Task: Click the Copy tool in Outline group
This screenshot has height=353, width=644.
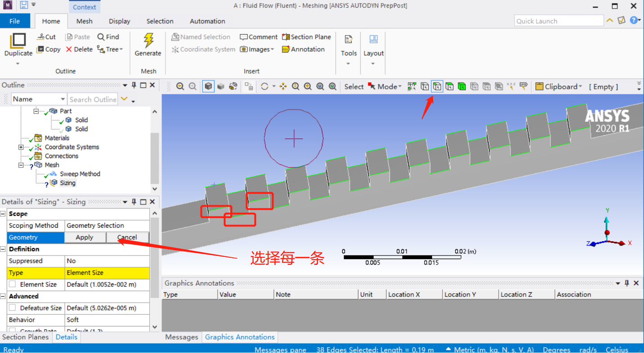Action: pos(49,49)
